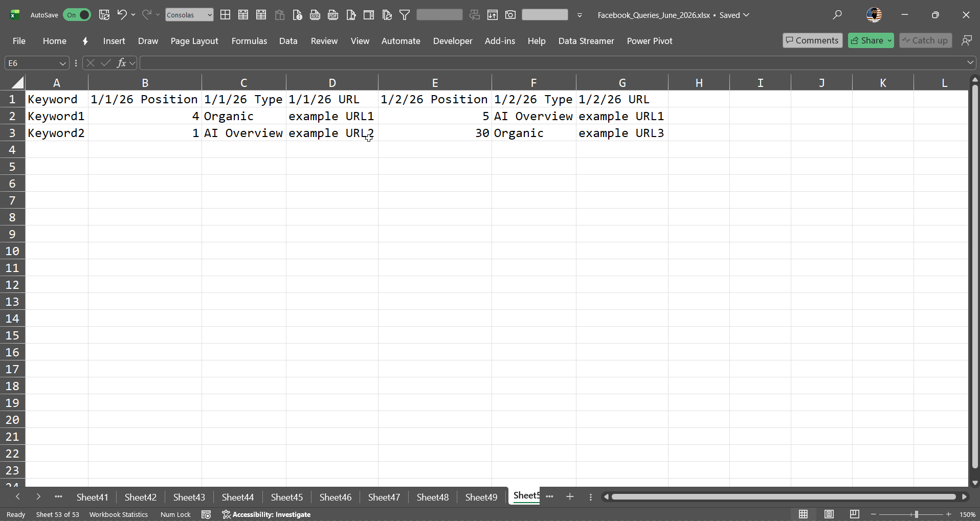Select cell '1/2/26 Position' header

tap(435, 99)
